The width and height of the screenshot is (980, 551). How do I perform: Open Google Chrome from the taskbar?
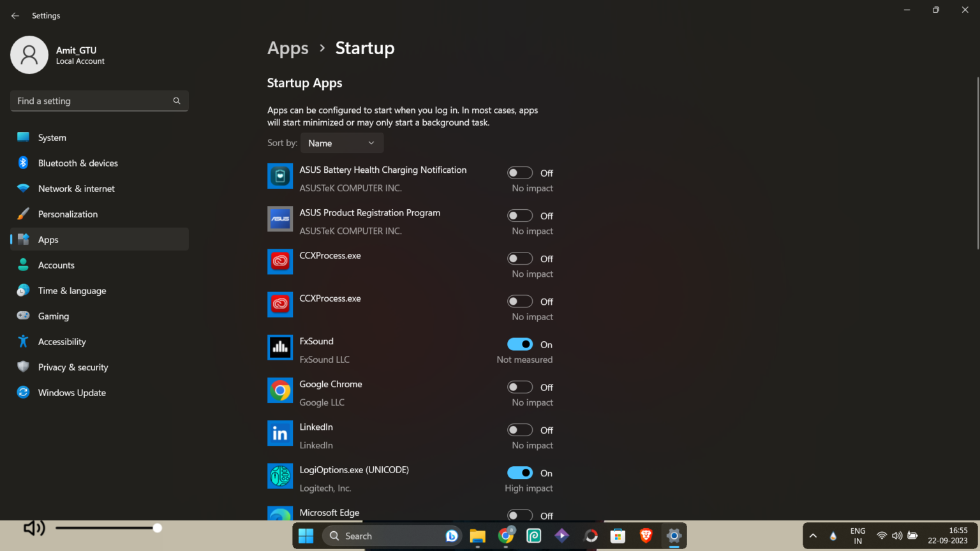[506, 536]
